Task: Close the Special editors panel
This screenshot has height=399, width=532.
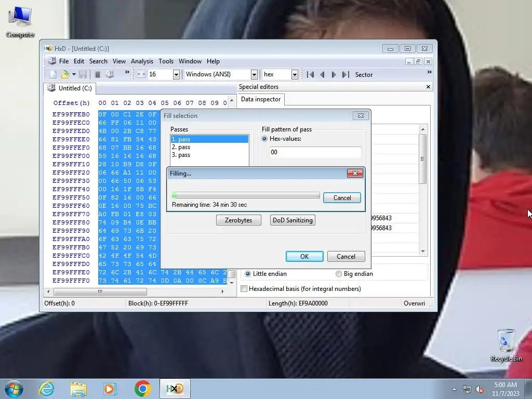Action: [428, 87]
